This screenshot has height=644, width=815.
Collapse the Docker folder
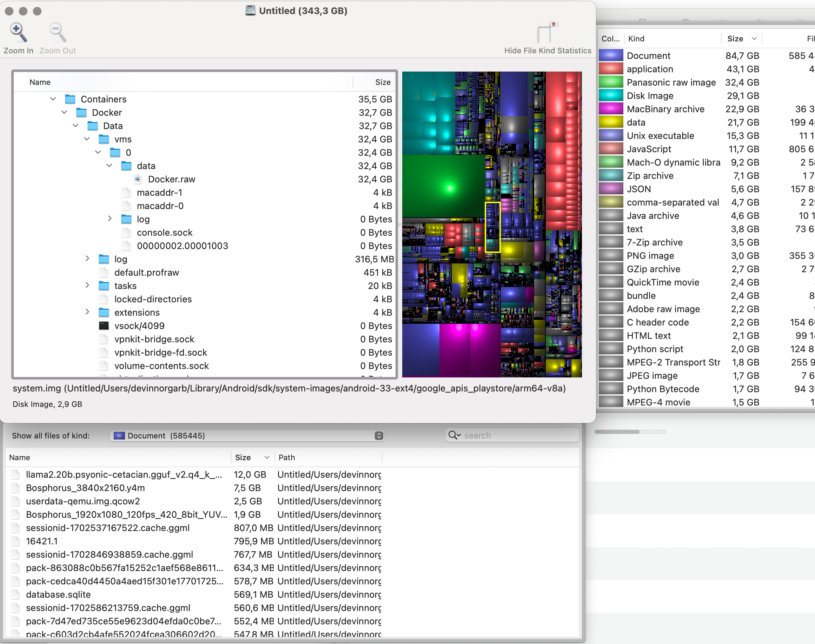65,112
